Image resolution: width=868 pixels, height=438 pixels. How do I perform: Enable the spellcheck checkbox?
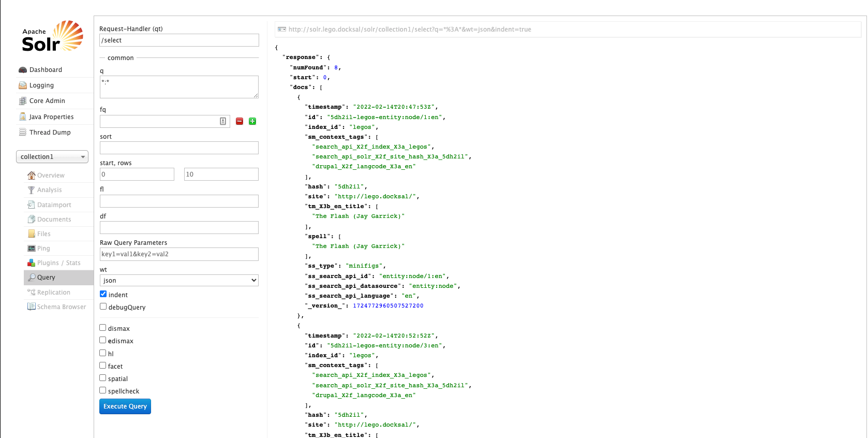click(102, 390)
